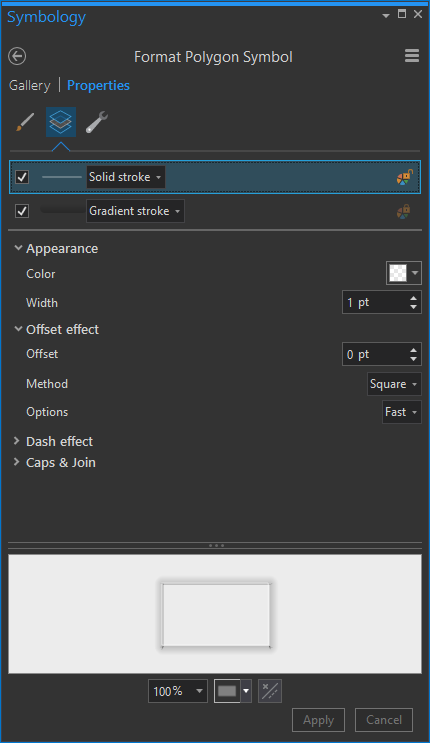The width and height of the screenshot is (430, 743).
Task: Open the stroke Color swatch picker
Action: pos(403,273)
